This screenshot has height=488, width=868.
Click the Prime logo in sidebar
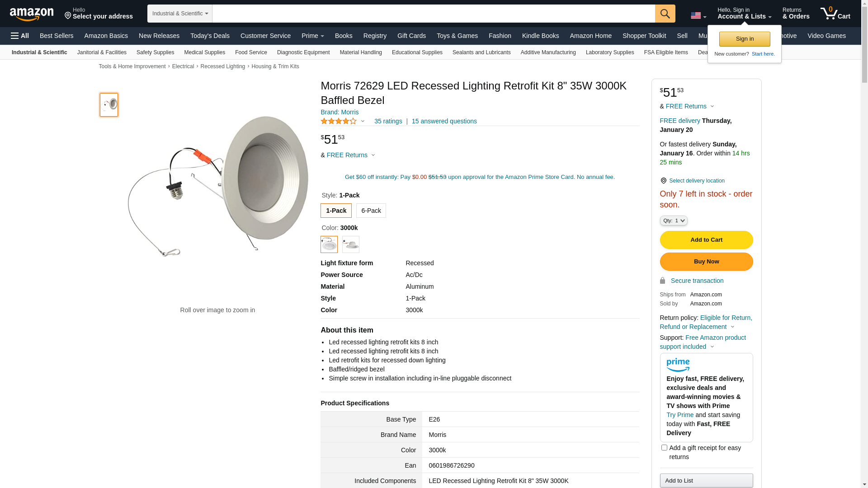point(678,365)
